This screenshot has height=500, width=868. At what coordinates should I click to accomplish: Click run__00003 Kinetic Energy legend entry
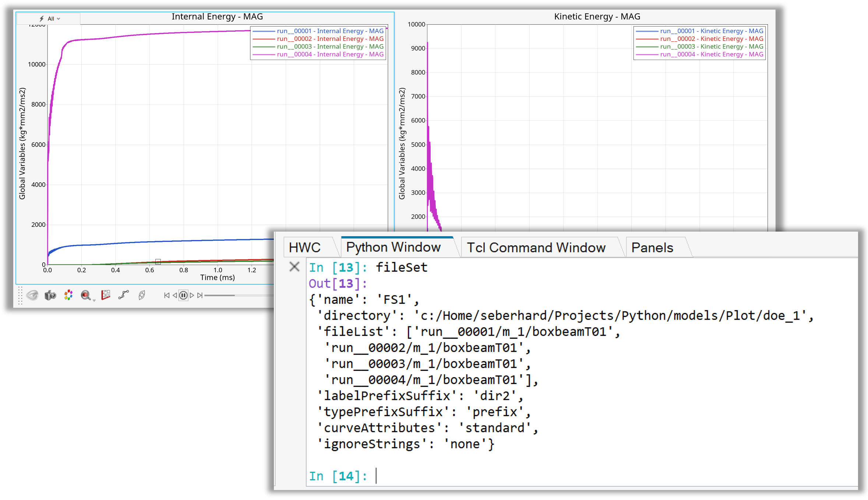pos(699,46)
